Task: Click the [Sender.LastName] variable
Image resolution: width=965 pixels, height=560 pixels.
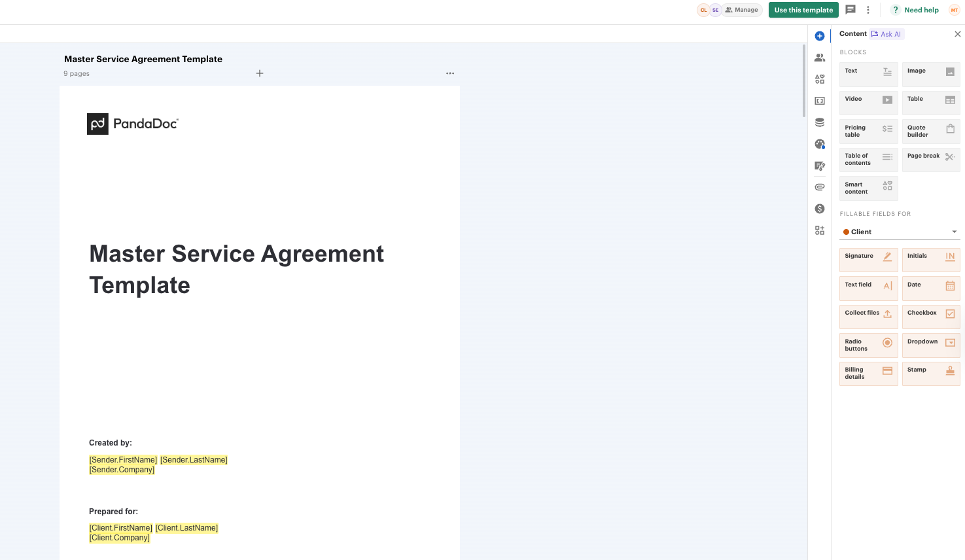Action: coord(194,460)
